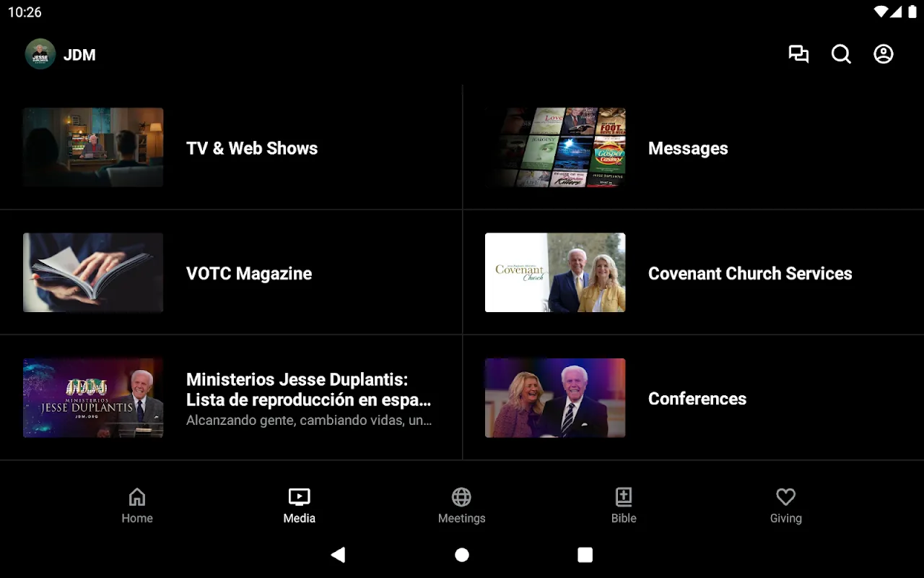Tap the JDM logo avatar
The image size is (924, 578).
(x=40, y=54)
